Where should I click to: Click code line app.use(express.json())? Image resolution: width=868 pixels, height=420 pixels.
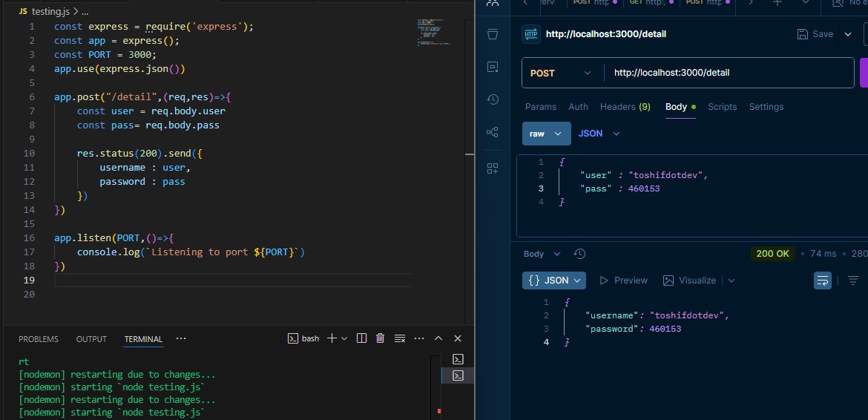click(119, 69)
